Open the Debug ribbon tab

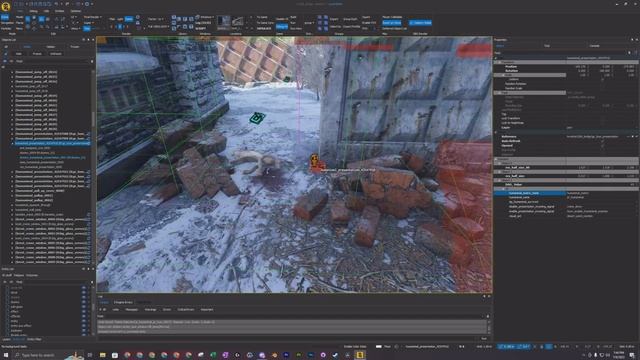[33, 11]
